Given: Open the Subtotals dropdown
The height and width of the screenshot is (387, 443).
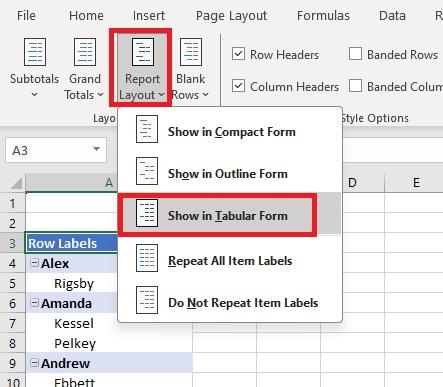Looking at the screenshot, I should (x=34, y=68).
